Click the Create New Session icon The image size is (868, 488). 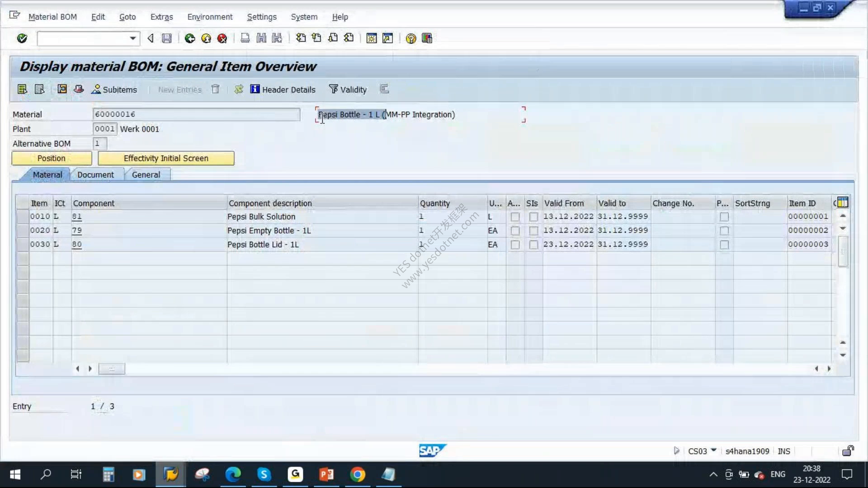click(x=372, y=38)
